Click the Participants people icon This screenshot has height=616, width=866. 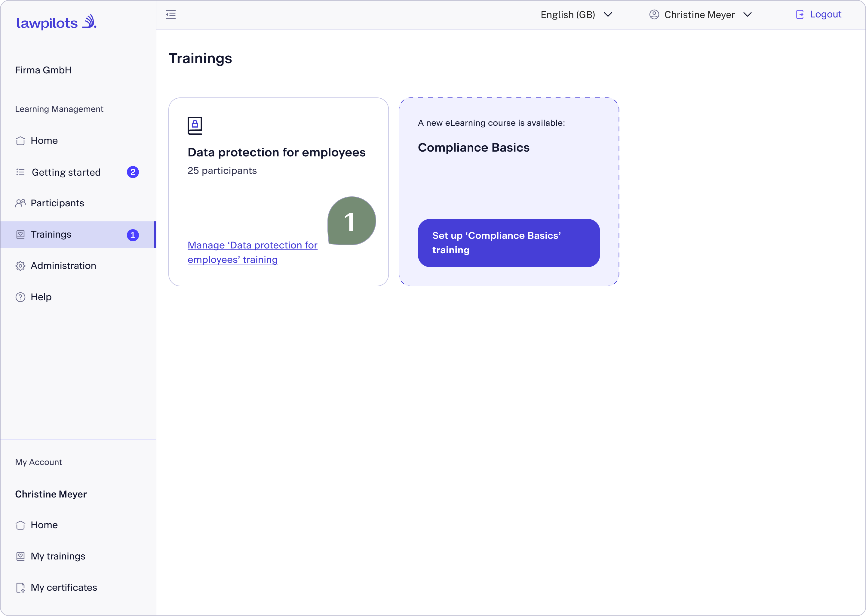(20, 203)
